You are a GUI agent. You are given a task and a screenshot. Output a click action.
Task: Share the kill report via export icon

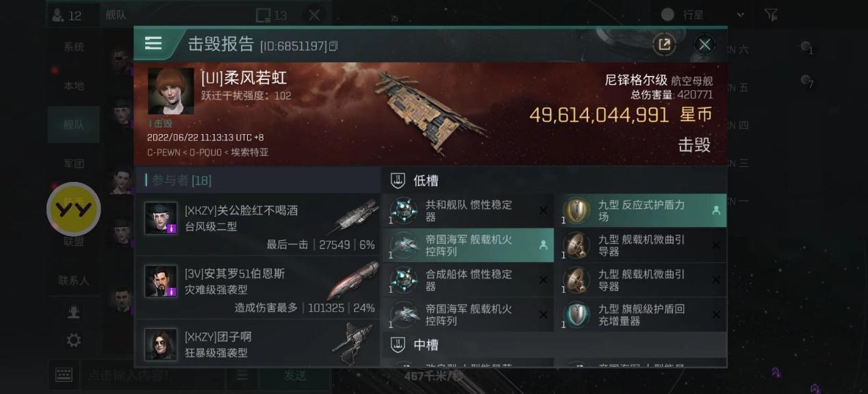pyautogui.click(x=663, y=44)
